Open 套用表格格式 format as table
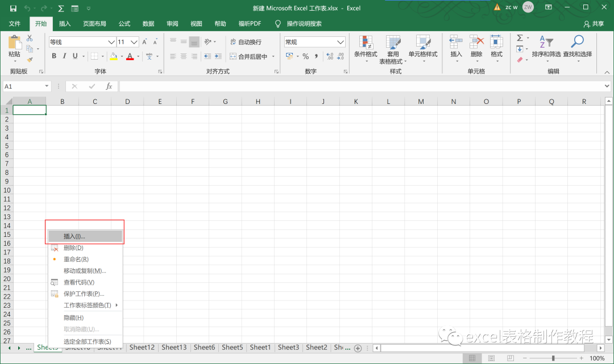614x364 pixels. click(393, 49)
